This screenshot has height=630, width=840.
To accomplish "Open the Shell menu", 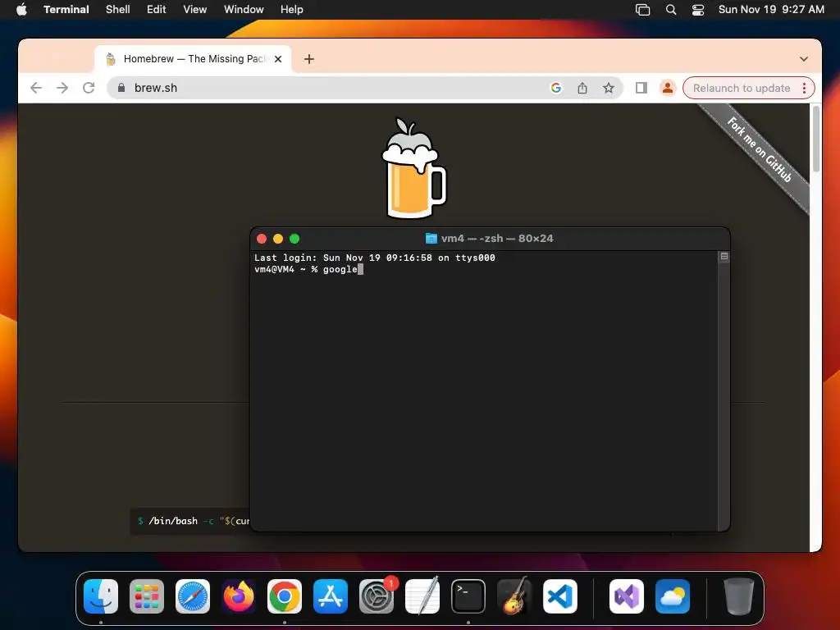I will coord(118,9).
